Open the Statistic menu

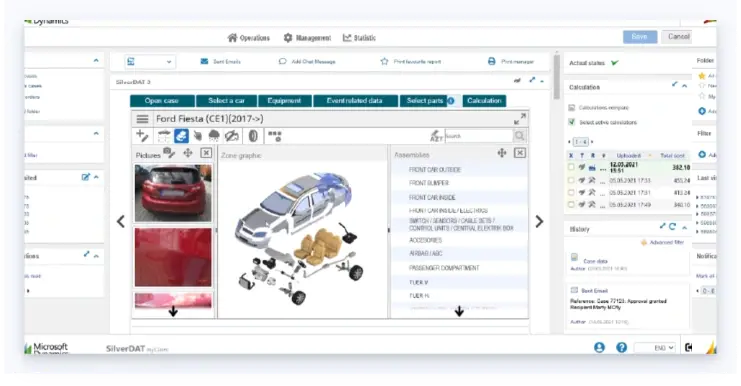tap(359, 38)
